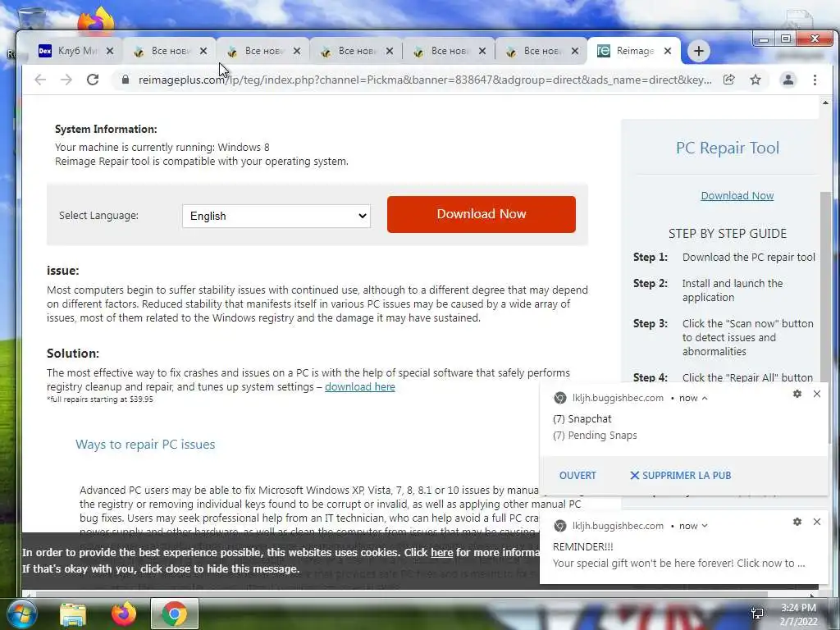Image resolution: width=840 pixels, height=630 pixels.
Task: Switch to the second Все нов tab
Action: click(262, 51)
